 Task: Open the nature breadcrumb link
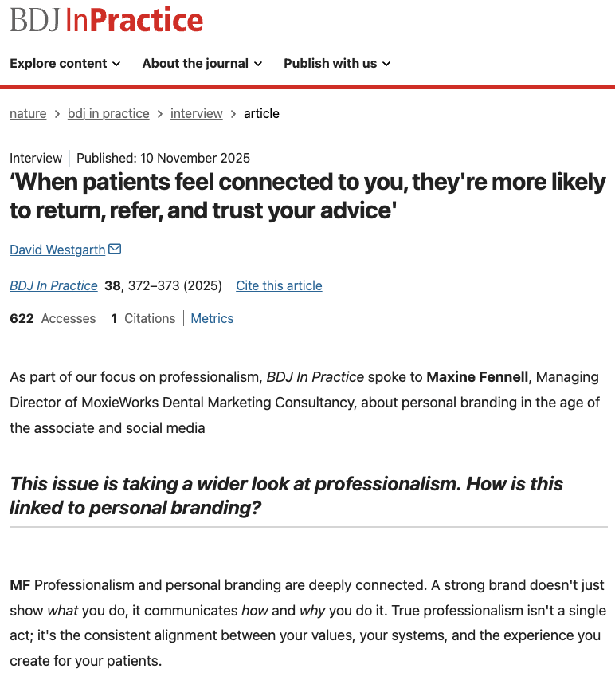(28, 113)
